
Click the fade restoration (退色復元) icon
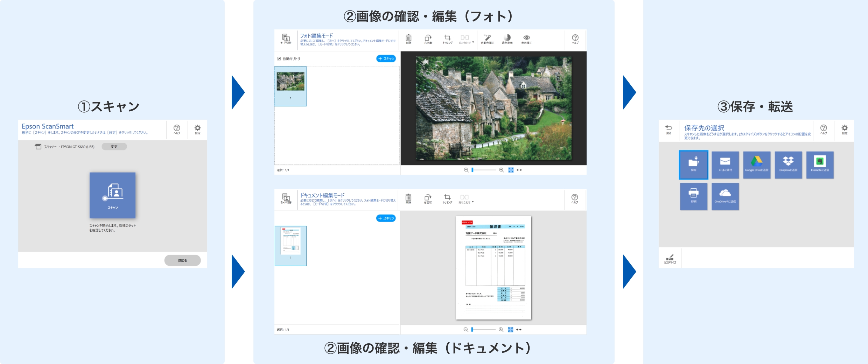tap(507, 38)
